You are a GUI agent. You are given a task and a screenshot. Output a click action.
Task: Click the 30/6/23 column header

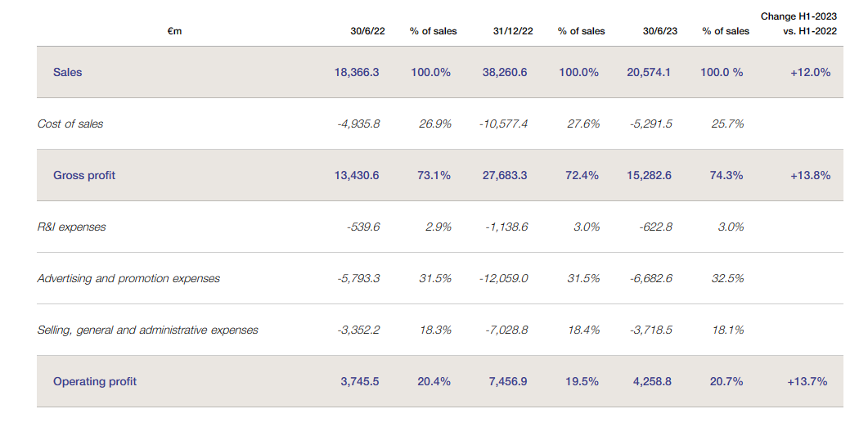[657, 31]
